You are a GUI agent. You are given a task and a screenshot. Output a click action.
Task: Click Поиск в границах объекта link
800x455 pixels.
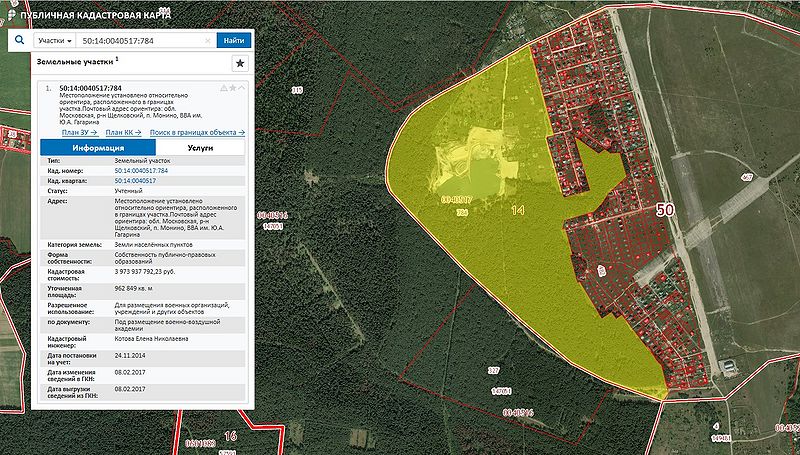(196, 132)
